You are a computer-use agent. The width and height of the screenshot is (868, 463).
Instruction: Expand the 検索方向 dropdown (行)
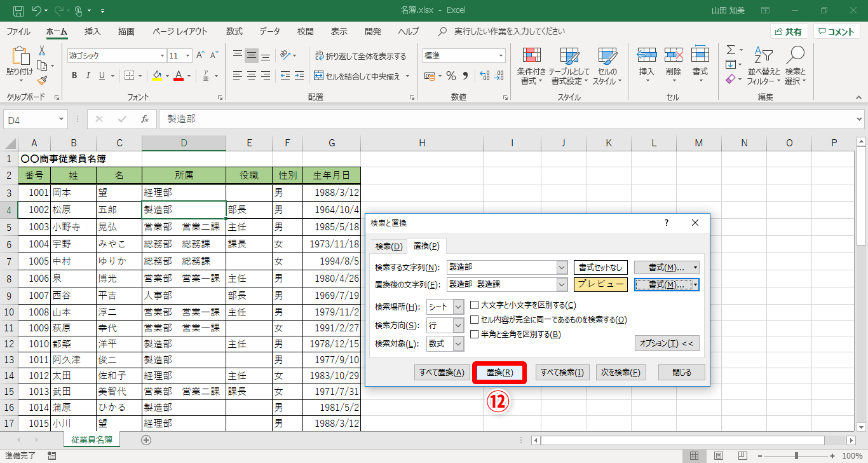coord(459,325)
